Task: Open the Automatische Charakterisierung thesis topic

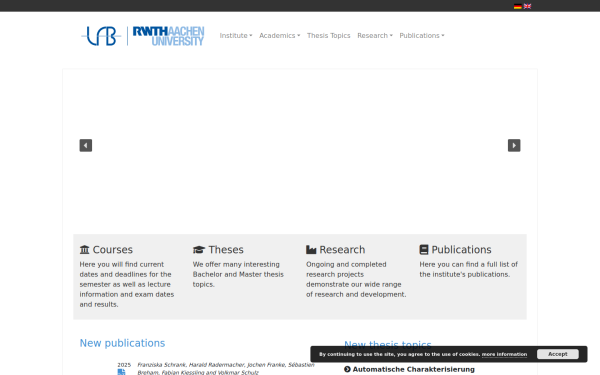Action: 413,369
